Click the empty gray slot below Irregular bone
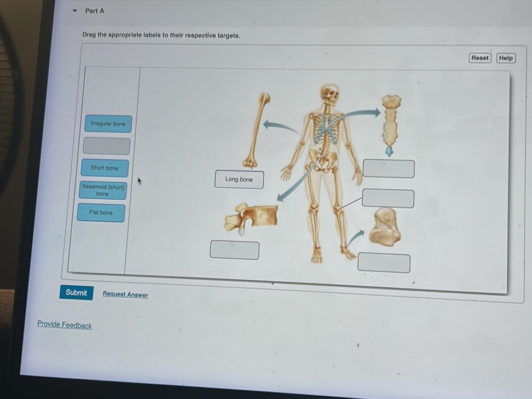 point(106,146)
